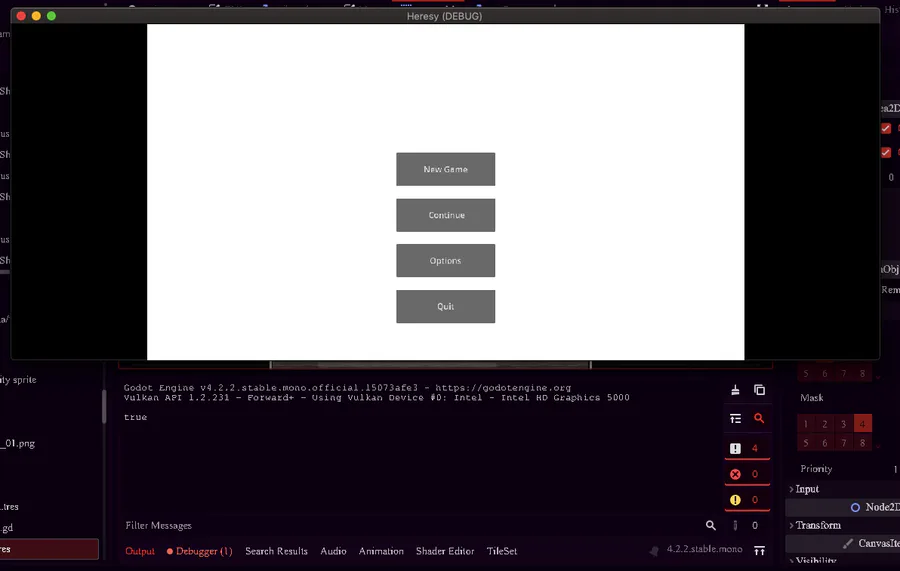The height and width of the screenshot is (571, 900).
Task: Select the highlighted 'res' file in FileSystem
Action: point(49,549)
